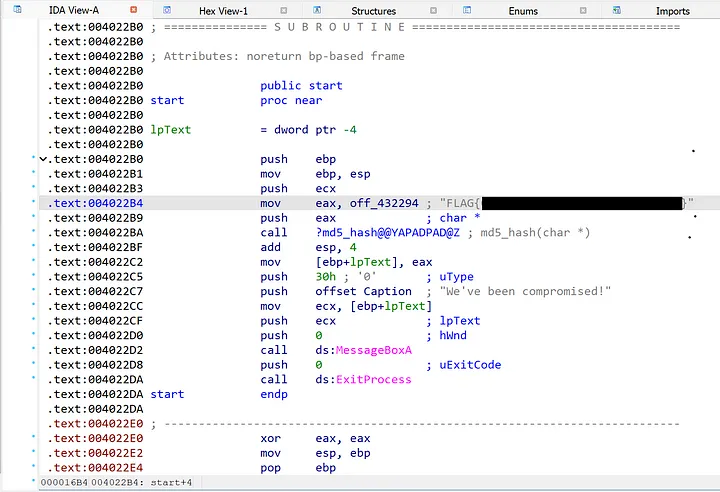The width and height of the screenshot is (720, 492).
Task: Click status bar location start+4
Action: click(x=171, y=482)
